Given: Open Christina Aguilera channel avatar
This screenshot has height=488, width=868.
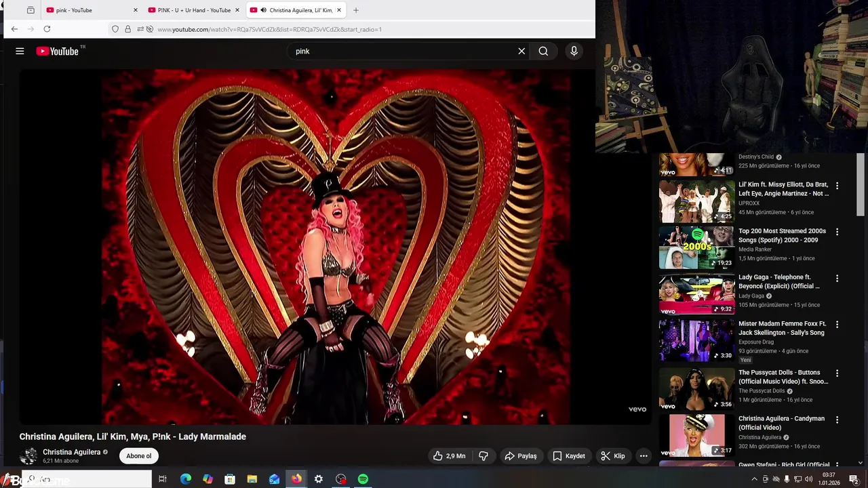Looking at the screenshot, I should [x=28, y=455].
